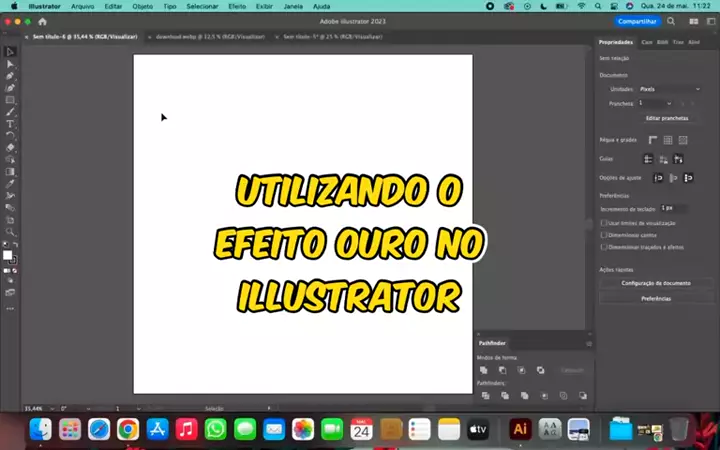
Task: Click the Configuração de documento button
Action: (x=656, y=283)
